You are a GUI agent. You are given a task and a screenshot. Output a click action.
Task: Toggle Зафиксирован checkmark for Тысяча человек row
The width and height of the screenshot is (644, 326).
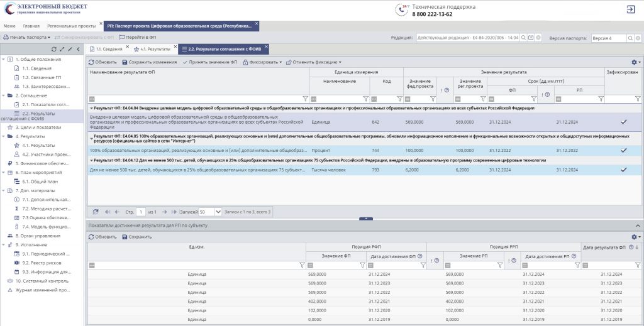pyautogui.click(x=623, y=170)
